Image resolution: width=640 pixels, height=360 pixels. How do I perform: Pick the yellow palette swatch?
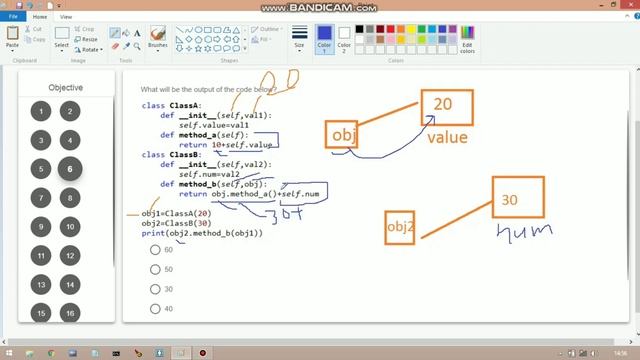[411, 29]
